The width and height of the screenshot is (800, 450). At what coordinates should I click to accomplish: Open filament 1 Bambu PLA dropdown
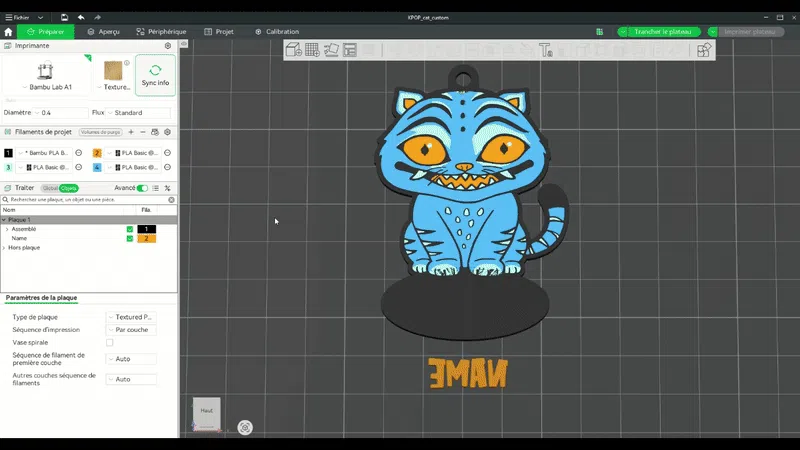click(45, 153)
